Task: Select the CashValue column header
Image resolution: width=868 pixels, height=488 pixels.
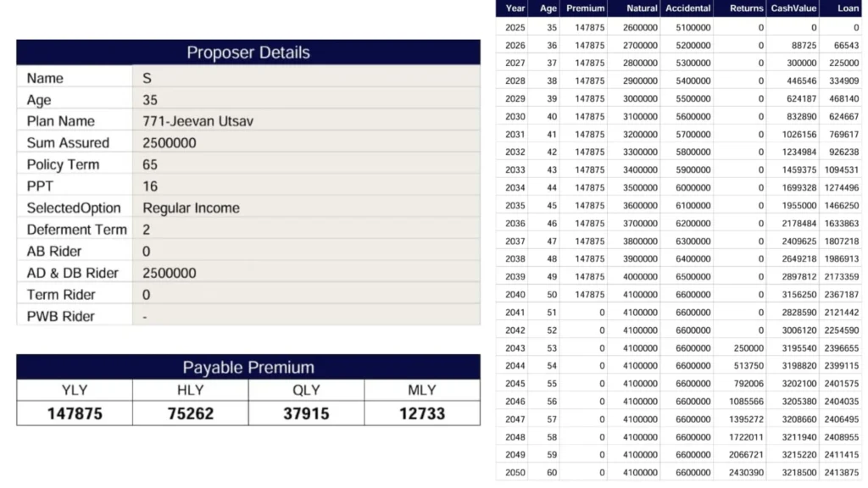Action: [793, 8]
